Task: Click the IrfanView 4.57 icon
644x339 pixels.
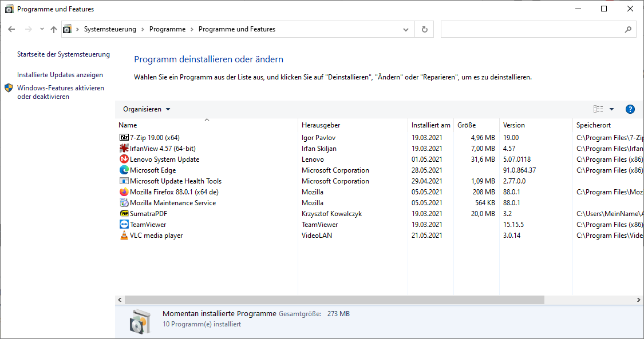Action: tap(124, 149)
